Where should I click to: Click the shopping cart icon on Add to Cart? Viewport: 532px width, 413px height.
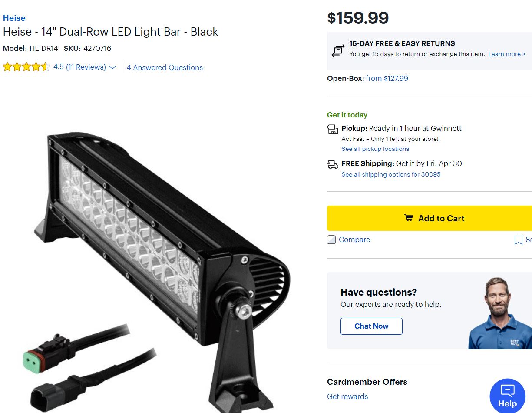409,218
